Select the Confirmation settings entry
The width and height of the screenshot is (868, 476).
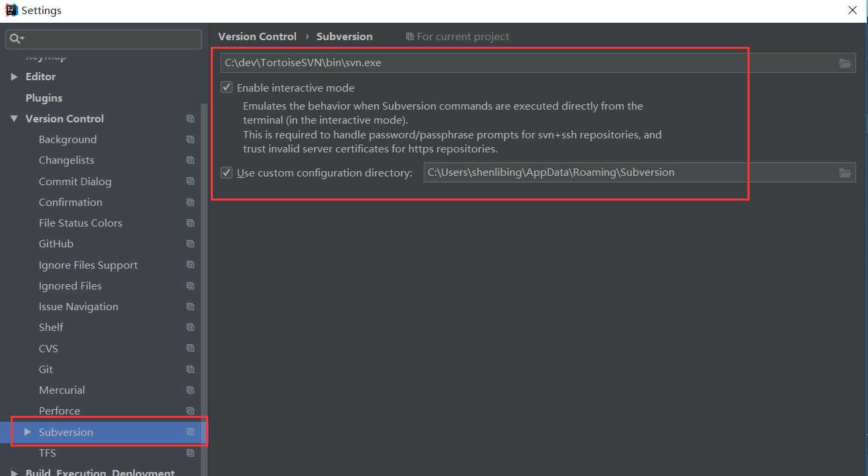coord(70,202)
